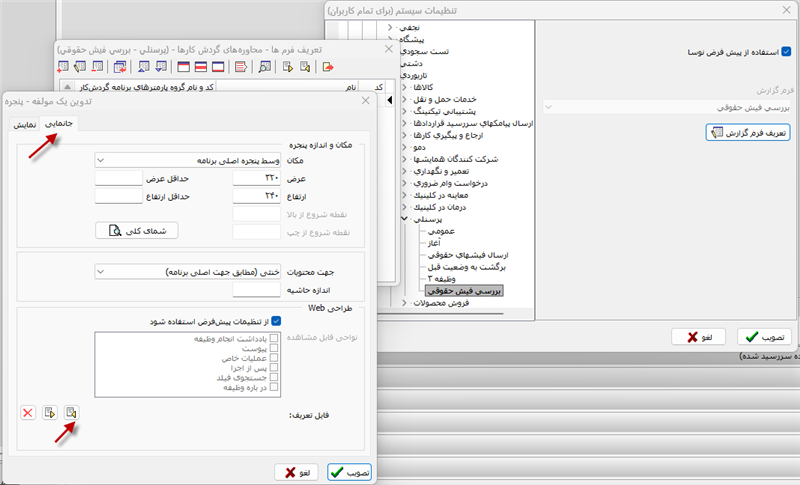Click the edit-list icon with pencil in toolbar
This screenshot has height=485, width=800.
pyautogui.click(x=240, y=67)
